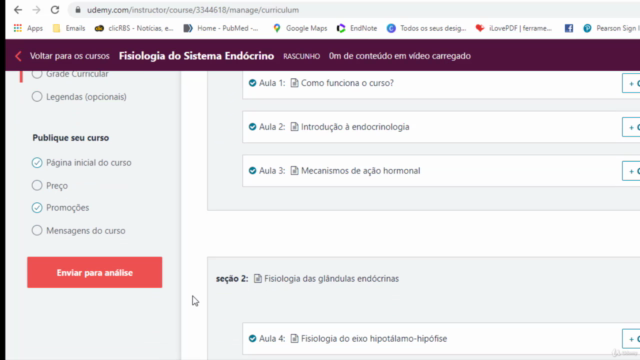This screenshot has width=640, height=360.
Task: Click the Promoções check circle
Action: point(37,208)
